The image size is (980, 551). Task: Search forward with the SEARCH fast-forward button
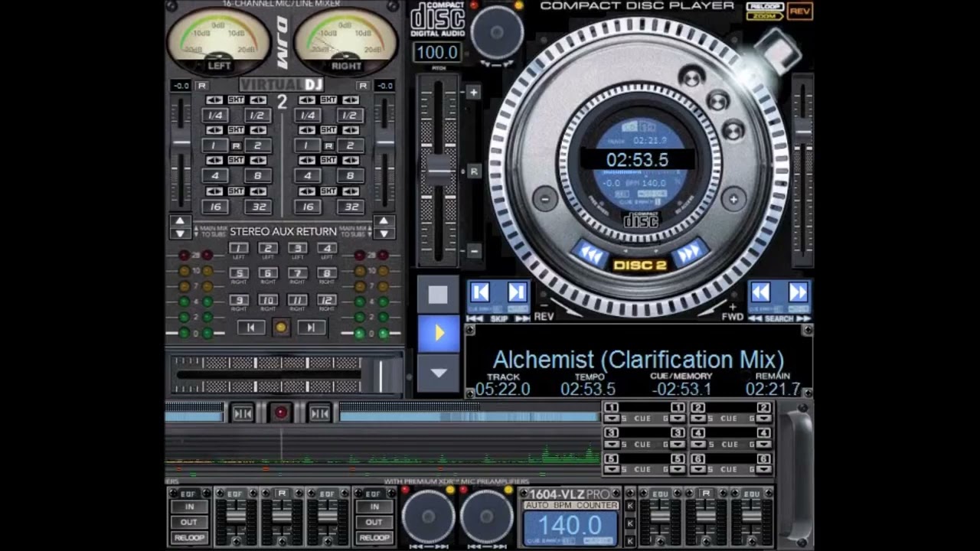797,292
